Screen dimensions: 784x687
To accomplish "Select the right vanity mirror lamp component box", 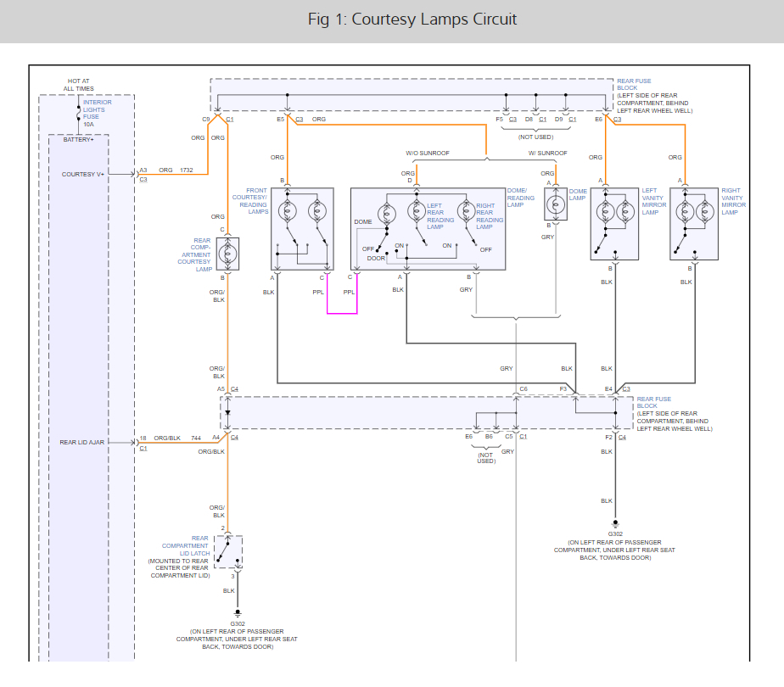I will (693, 224).
